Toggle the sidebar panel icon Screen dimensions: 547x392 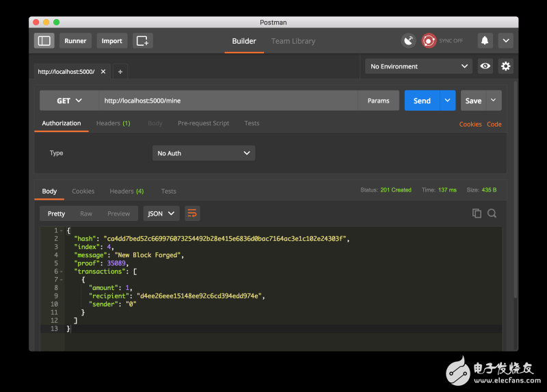point(44,41)
